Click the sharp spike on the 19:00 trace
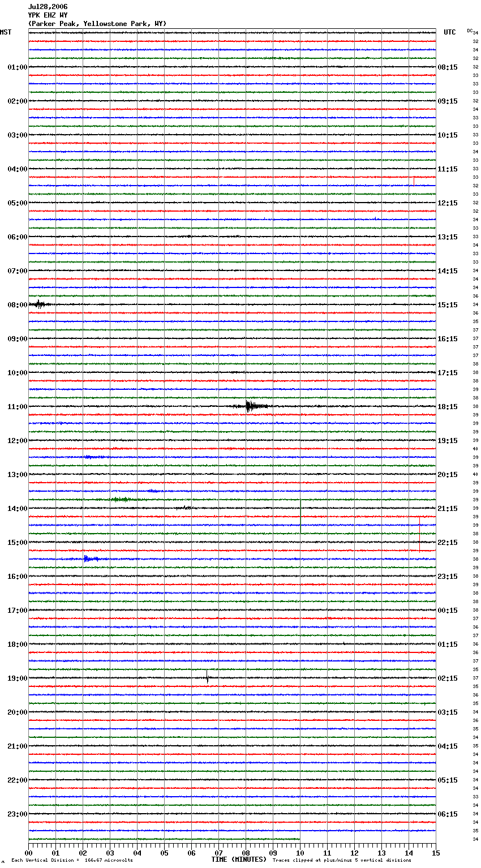This screenshot has height=868, width=481. click(x=207, y=677)
